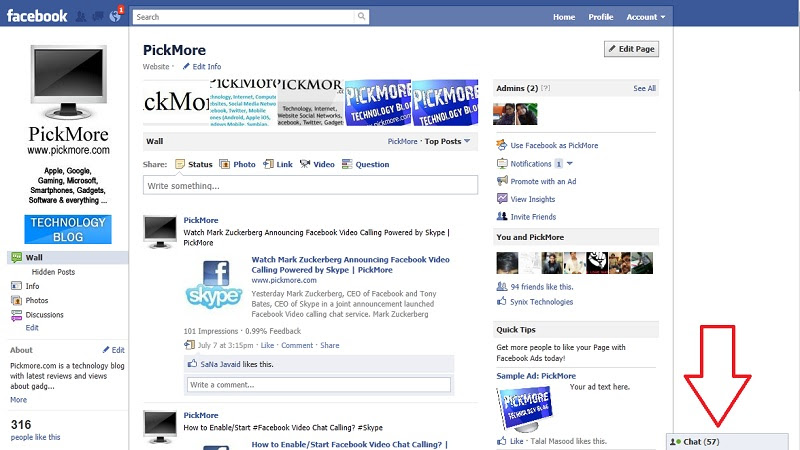Click the Write a comment field
Screen dimensions: 800x450
[319, 385]
